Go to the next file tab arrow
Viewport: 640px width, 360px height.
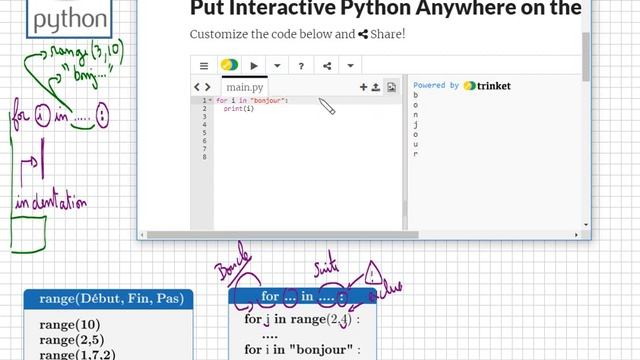(x=208, y=87)
